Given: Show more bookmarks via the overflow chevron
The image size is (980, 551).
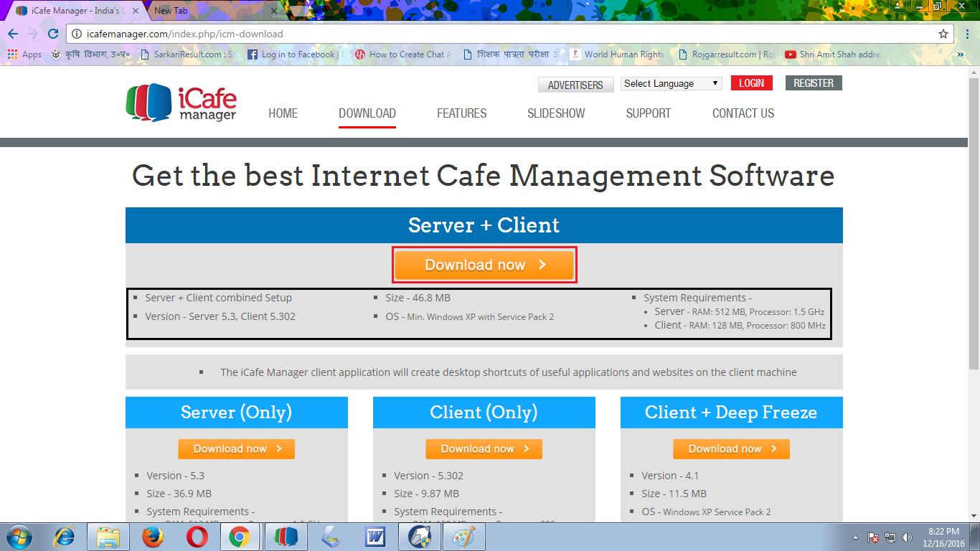Looking at the screenshot, I should tap(961, 55).
